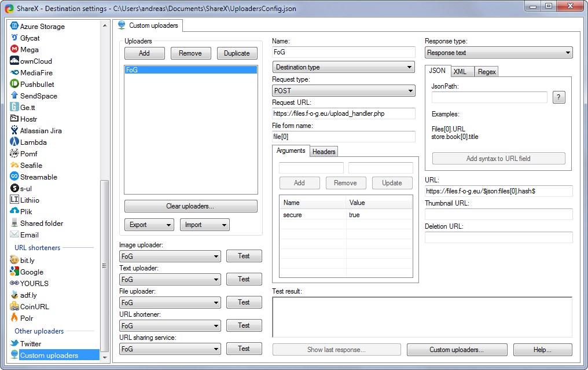Click the Custom uploaders bottom button
588x370 pixels.
pos(457,350)
